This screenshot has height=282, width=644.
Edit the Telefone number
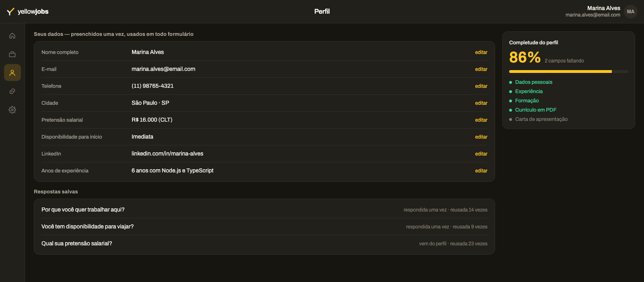coord(481,86)
